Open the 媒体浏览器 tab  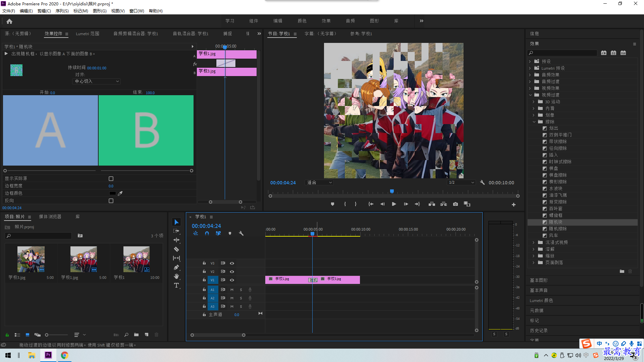click(x=50, y=217)
